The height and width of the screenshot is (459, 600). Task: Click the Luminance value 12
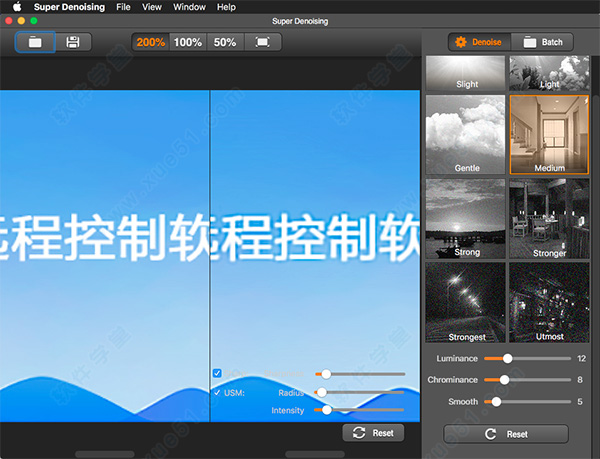(x=581, y=358)
